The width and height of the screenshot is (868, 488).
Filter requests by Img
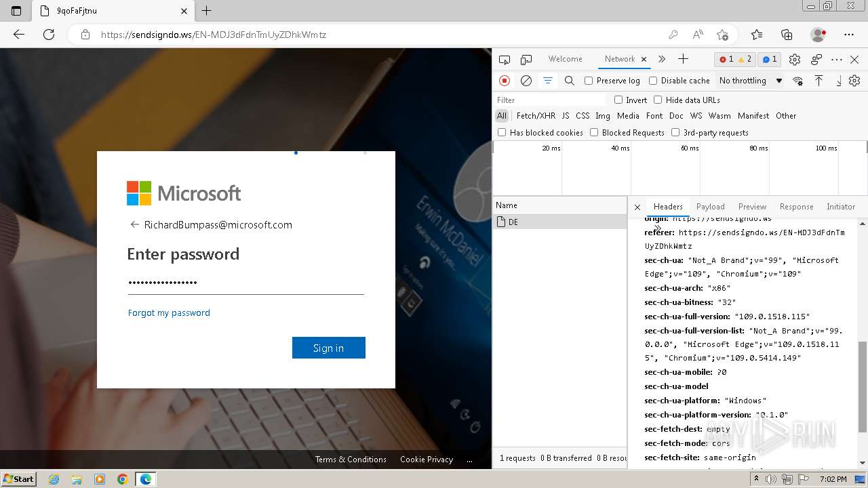pos(603,116)
